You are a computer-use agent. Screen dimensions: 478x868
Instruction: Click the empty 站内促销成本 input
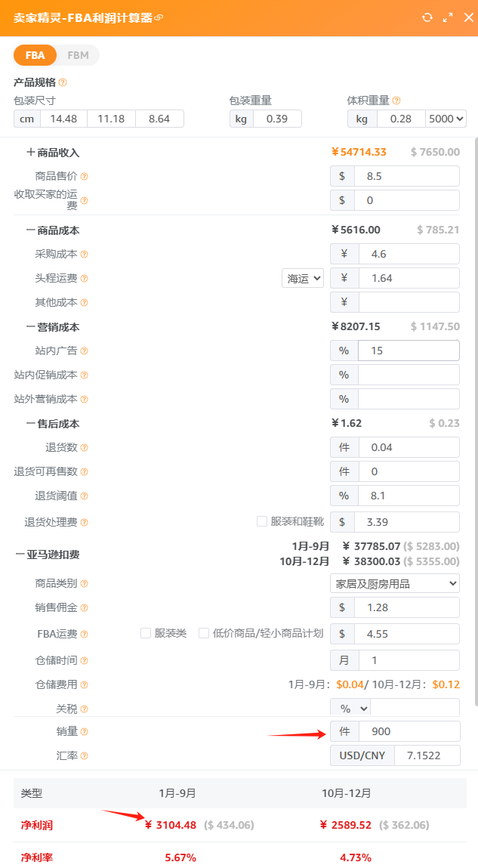coord(409,375)
